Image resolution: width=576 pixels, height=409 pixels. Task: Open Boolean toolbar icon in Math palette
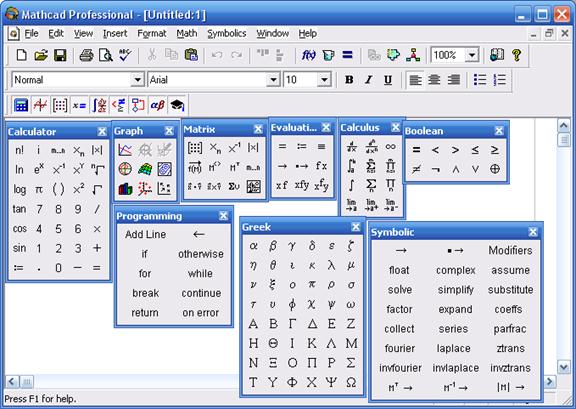[119, 106]
